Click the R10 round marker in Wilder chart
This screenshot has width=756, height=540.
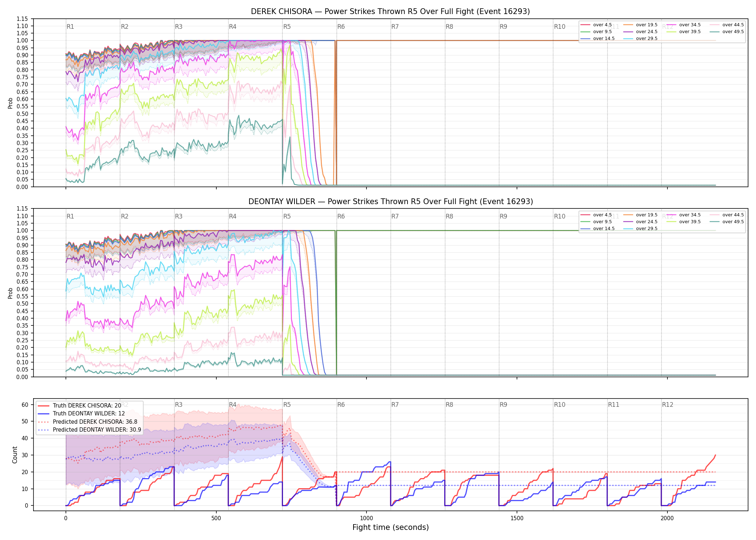559,216
